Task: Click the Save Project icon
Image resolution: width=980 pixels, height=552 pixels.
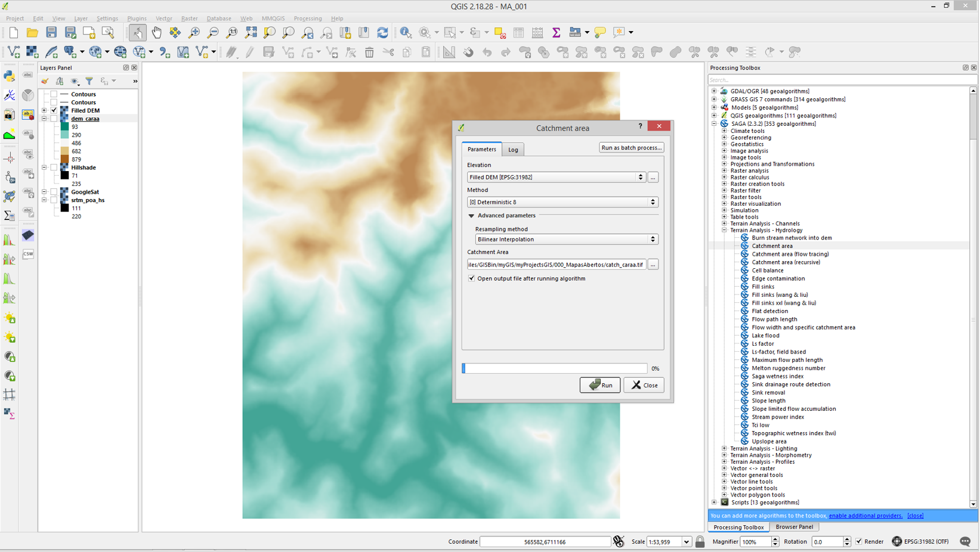Action: point(51,32)
